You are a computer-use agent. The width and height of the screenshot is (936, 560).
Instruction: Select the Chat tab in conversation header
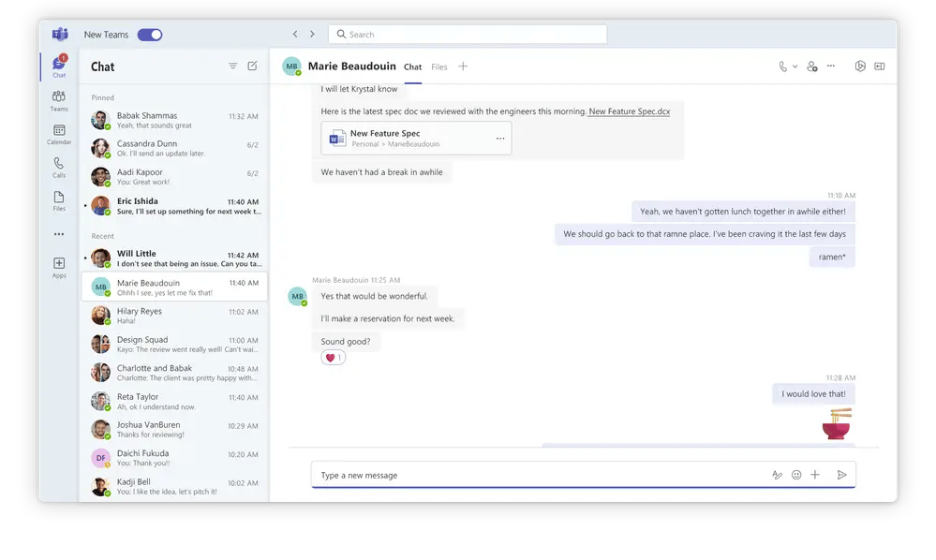point(412,67)
